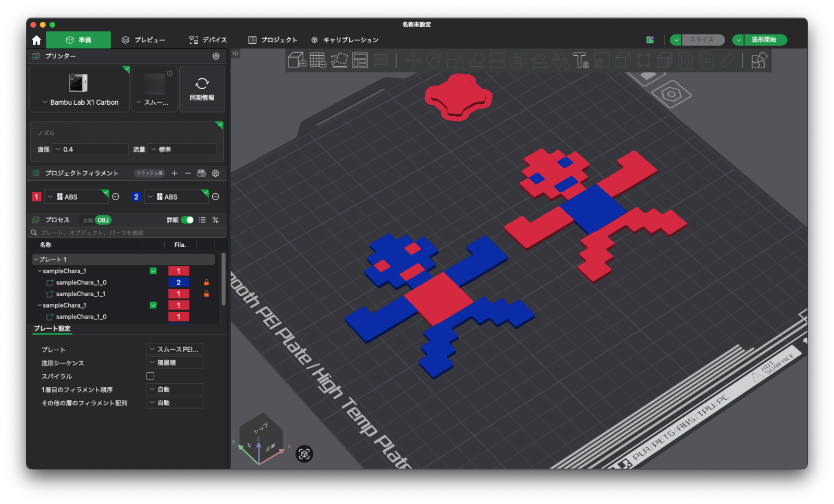Open the nozzle 直径 0.4 dropdown
This screenshot has height=504, width=834.
[x=90, y=150]
